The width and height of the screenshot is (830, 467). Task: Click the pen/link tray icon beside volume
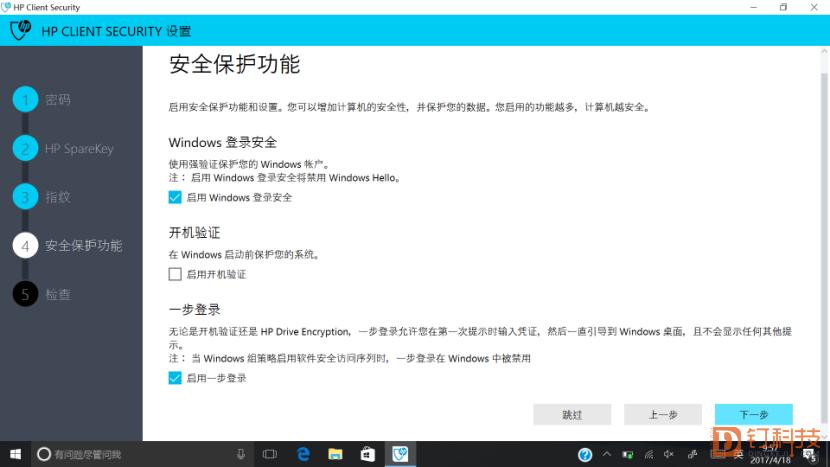coord(692,454)
